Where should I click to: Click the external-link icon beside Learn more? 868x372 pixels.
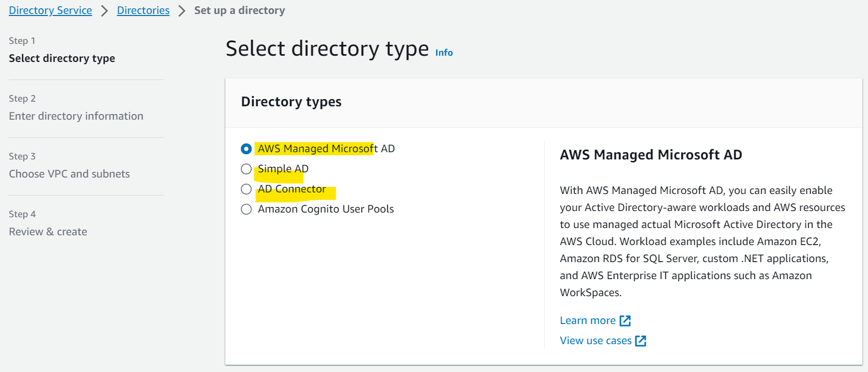(x=625, y=321)
